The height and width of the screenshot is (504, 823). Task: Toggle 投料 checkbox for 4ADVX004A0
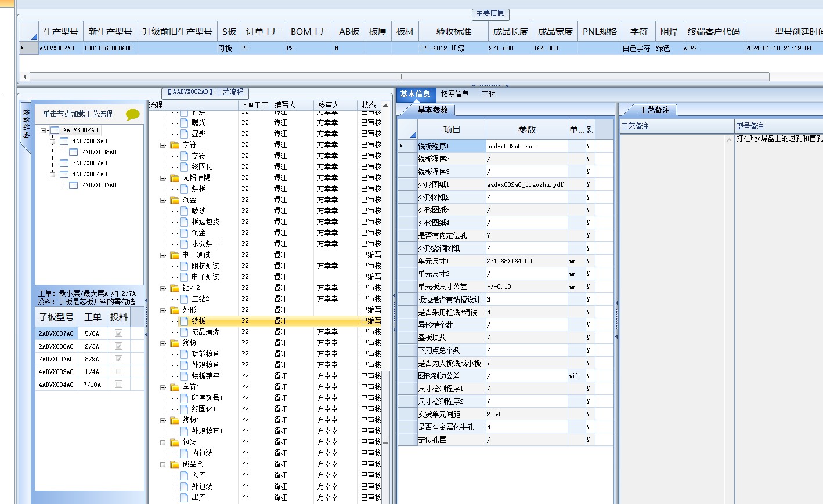118,385
